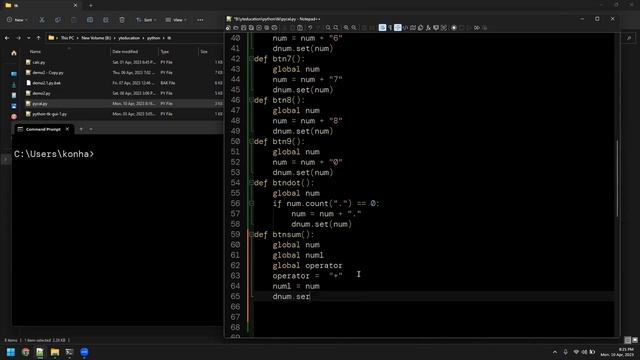This screenshot has height=360, width=640.
Task: Open the Sort dropdown in File Explorer
Action: tap(146, 20)
